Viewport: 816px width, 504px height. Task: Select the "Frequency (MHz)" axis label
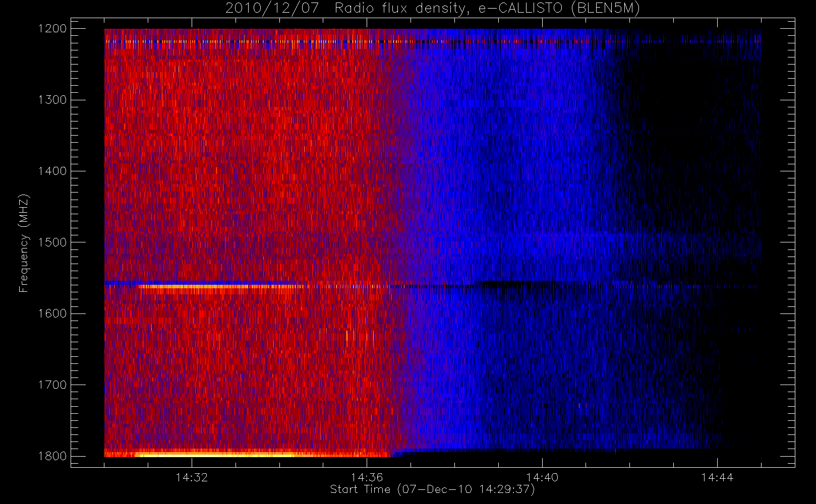24,243
